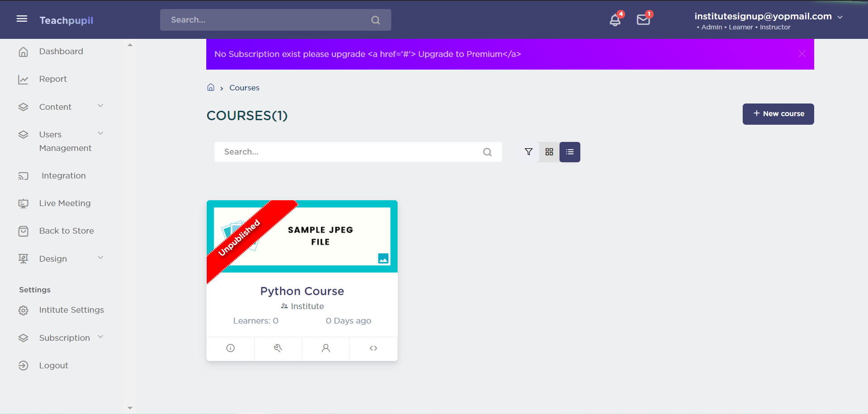
Task: Open the notifications bell icon
Action: [x=615, y=20]
